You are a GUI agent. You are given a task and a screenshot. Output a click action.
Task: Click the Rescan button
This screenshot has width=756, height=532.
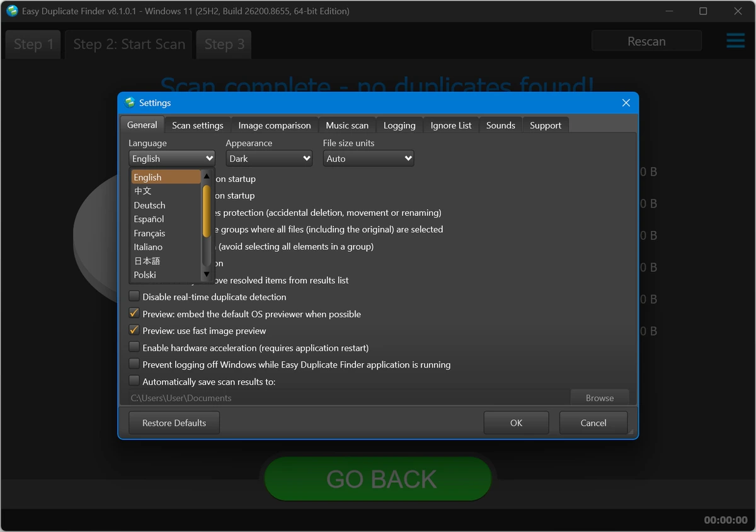point(646,41)
